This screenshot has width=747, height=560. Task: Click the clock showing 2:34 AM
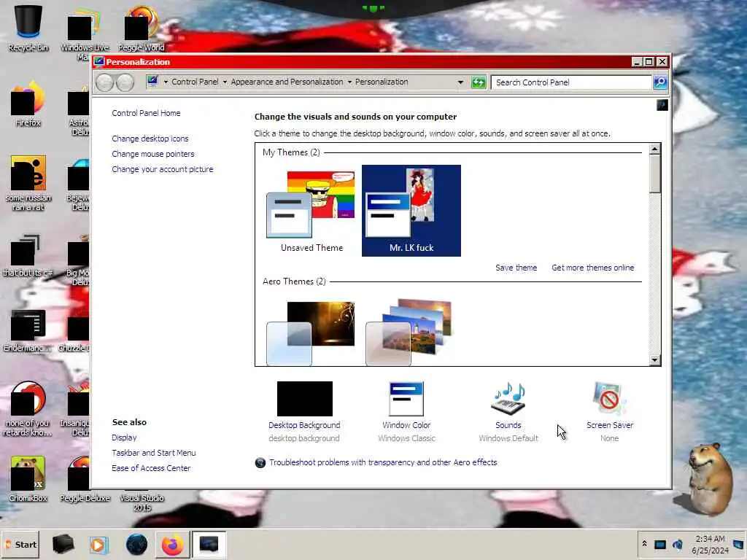click(x=711, y=544)
